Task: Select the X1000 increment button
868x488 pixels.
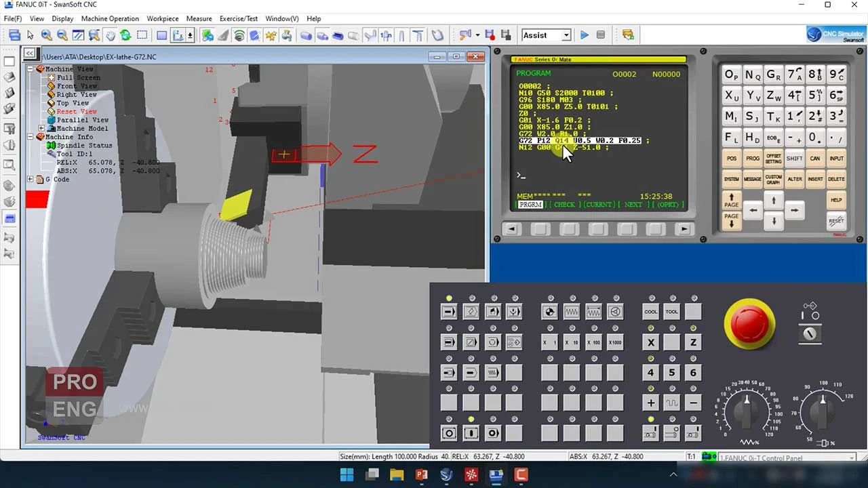Action: [615, 342]
